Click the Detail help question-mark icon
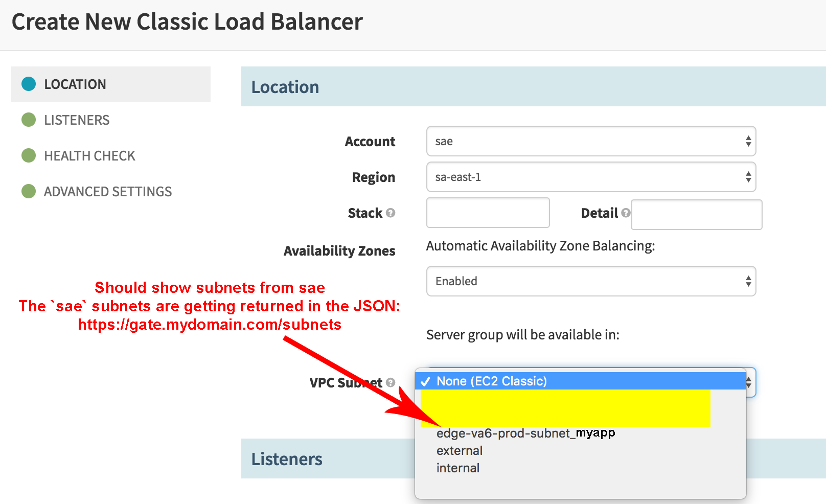 point(626,213)
